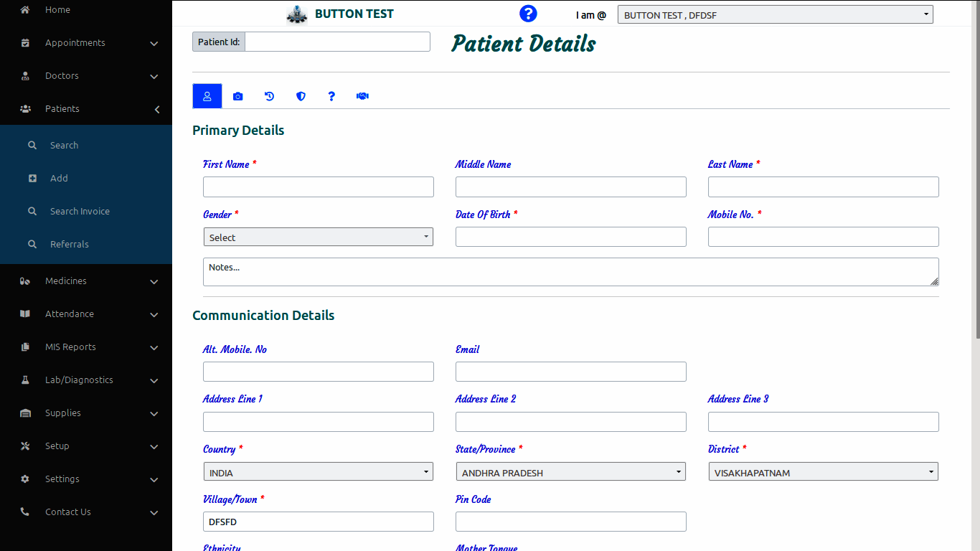Open the Country dropdown showing INDIA
This screenshot has height=551, width=980.
pyautogui.click(x=318, y=472)
